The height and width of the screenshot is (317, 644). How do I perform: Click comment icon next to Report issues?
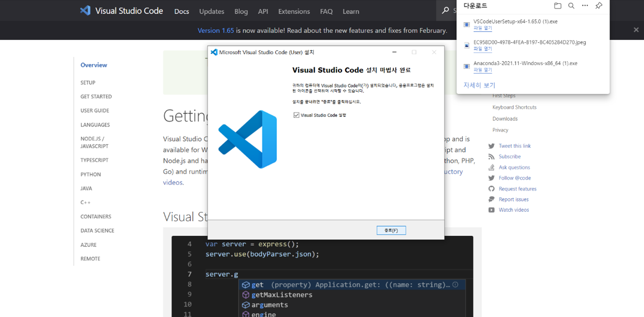coord(491,199)
